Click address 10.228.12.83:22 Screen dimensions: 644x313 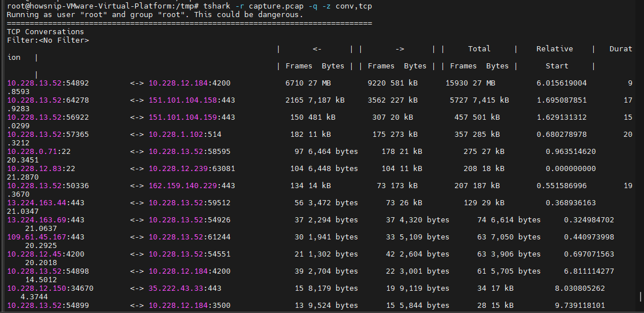tap(41, 169)
